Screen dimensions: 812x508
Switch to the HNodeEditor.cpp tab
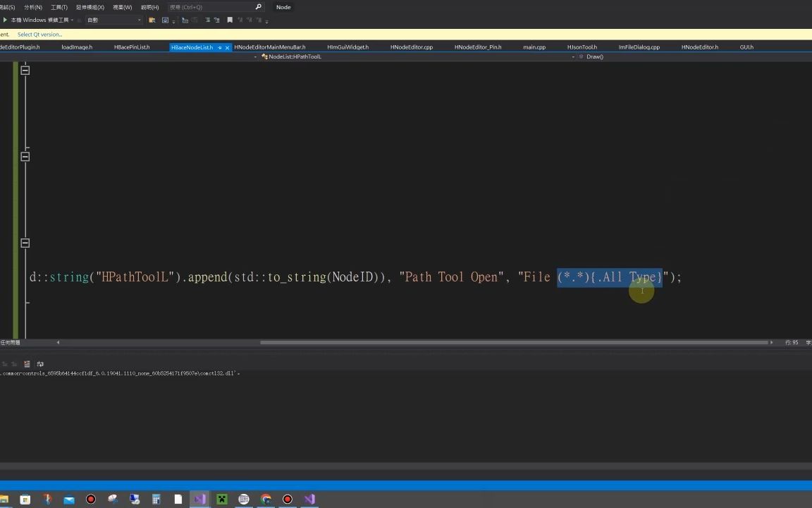coord(412,47)
